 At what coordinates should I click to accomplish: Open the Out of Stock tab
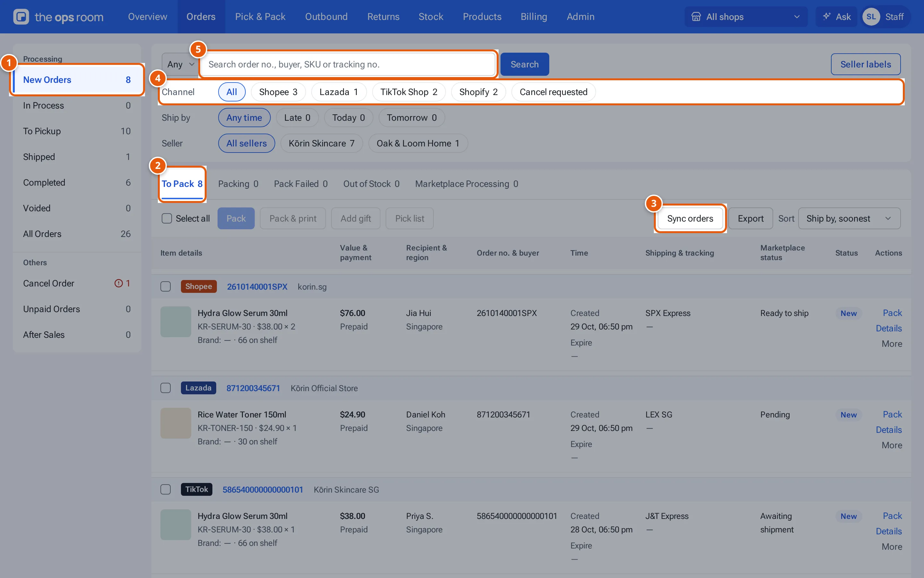click(x=372, y=184)
